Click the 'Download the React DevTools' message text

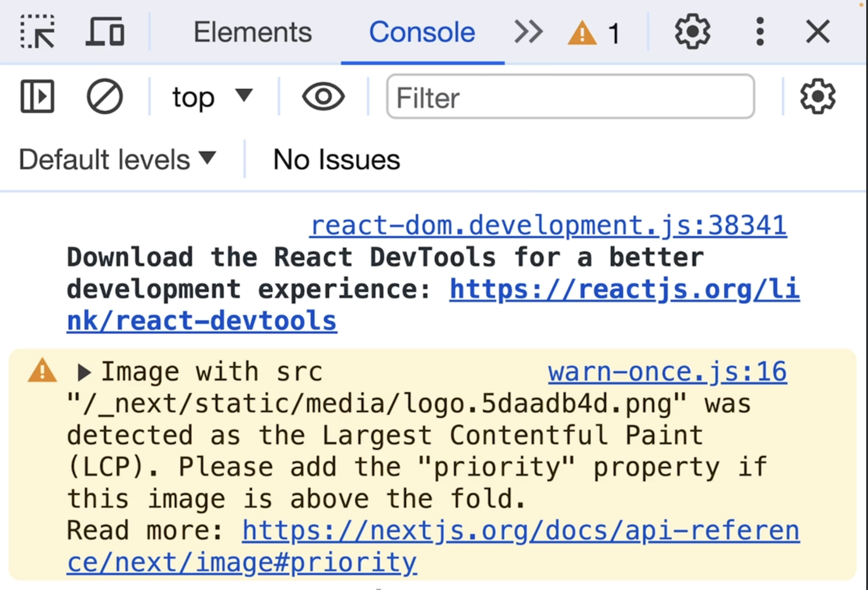(x=385, y=273)
